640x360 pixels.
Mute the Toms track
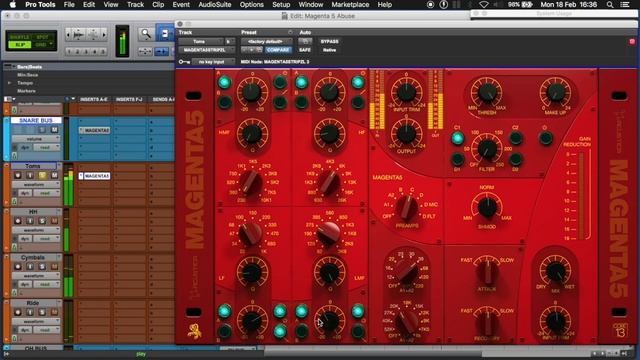pyautogui.click(x=54, y=176)
